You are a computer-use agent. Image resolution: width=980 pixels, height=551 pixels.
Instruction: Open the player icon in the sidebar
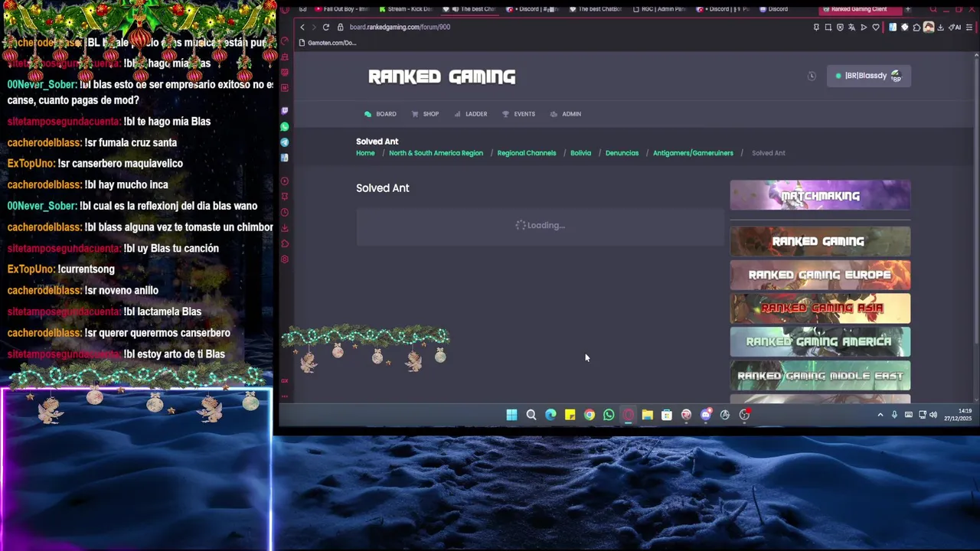click(285, 181)
